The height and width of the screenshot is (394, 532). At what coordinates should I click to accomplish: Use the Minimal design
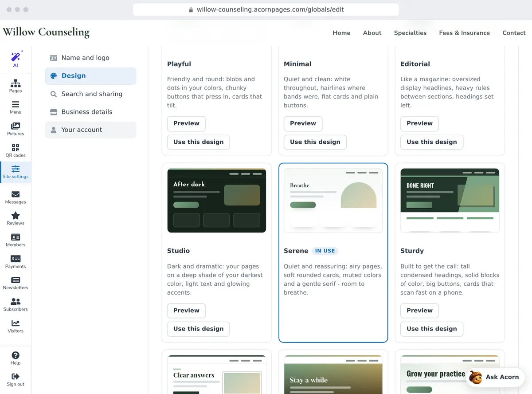315,142
